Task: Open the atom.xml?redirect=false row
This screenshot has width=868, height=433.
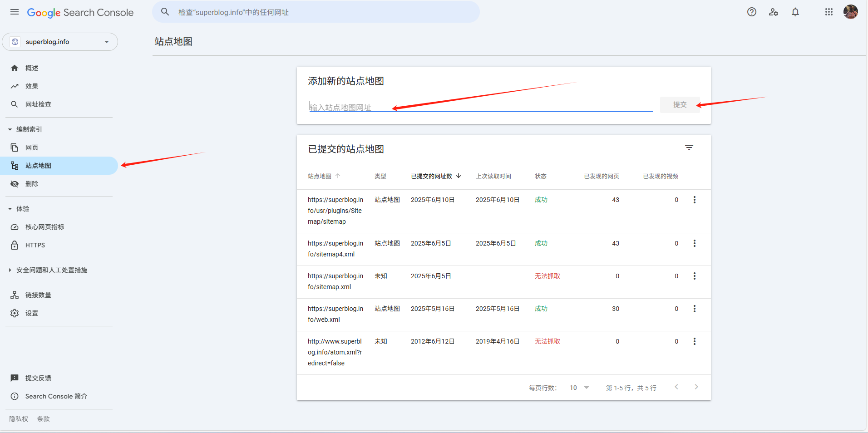Action: click(x=504, y=353)
